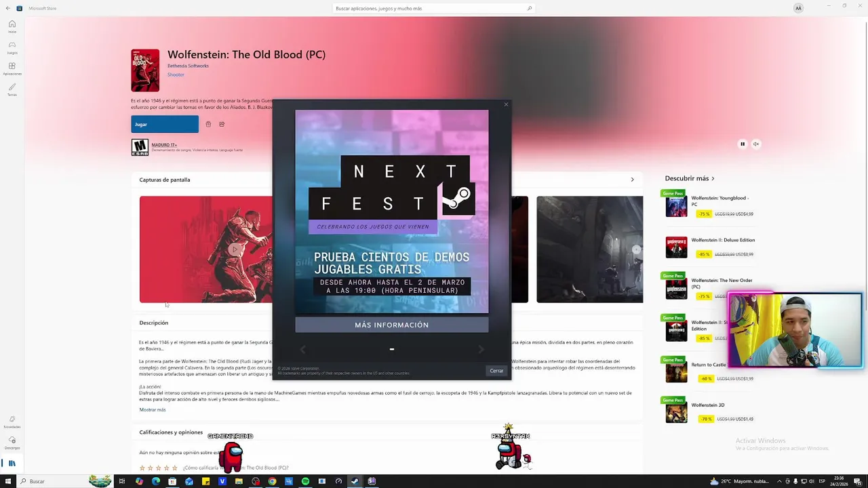Go back with the Store back arrow

coord(7,8)
